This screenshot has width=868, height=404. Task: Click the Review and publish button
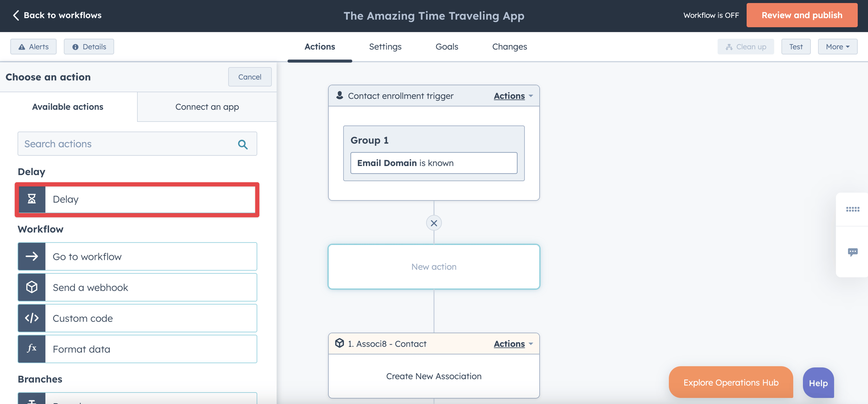pyautogui.click(x=802, y=15)
